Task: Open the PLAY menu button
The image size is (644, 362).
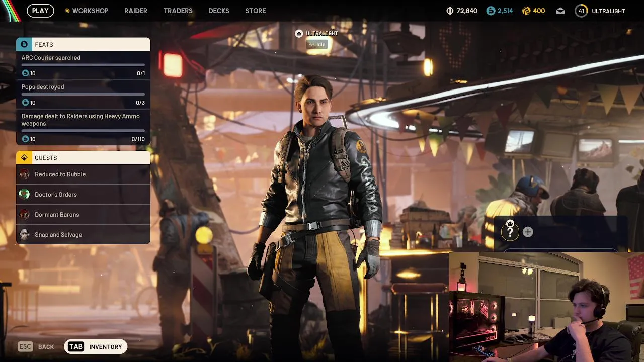Action: pyautogui.click(x=40, y=11)
